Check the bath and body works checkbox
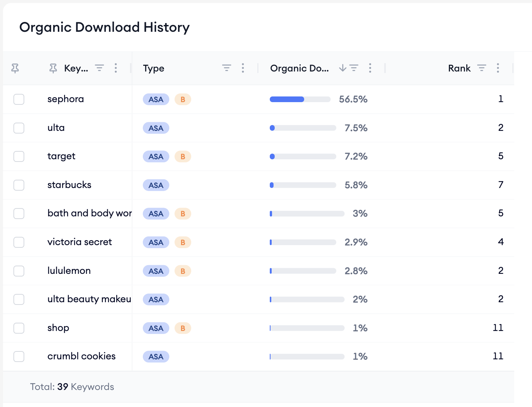Screen dimensions: 532x407 [19, 213]
